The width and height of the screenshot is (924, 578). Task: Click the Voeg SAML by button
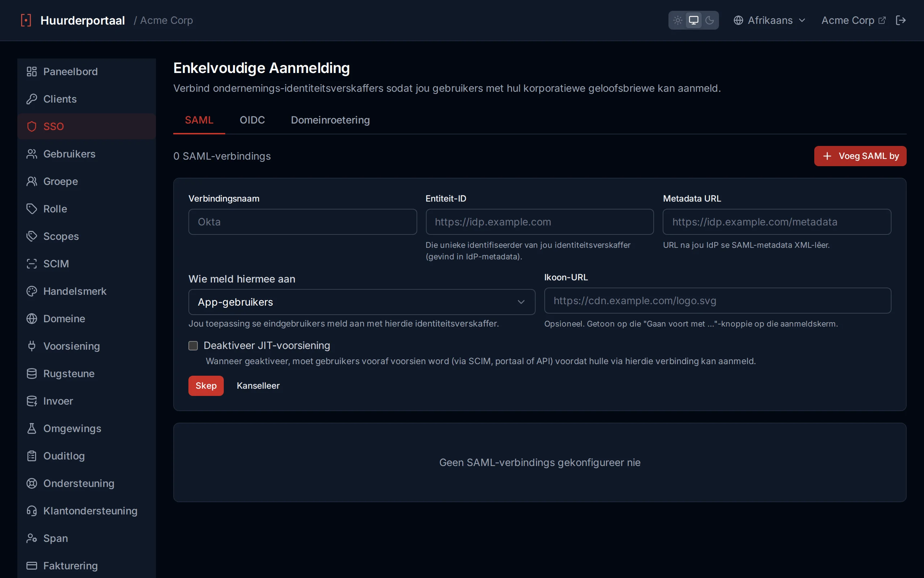tap(860, 156)
